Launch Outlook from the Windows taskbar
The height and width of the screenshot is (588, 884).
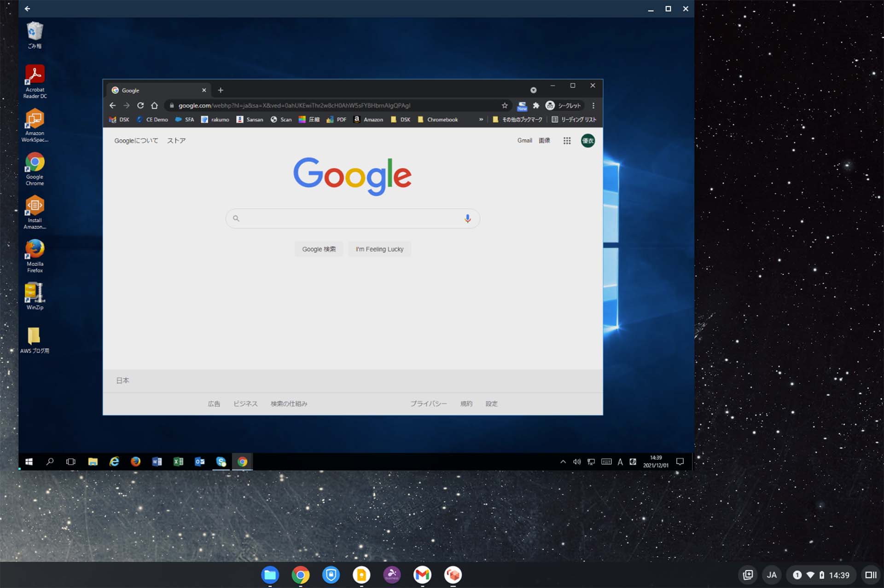pyautogui.click(x=200, y=461)
